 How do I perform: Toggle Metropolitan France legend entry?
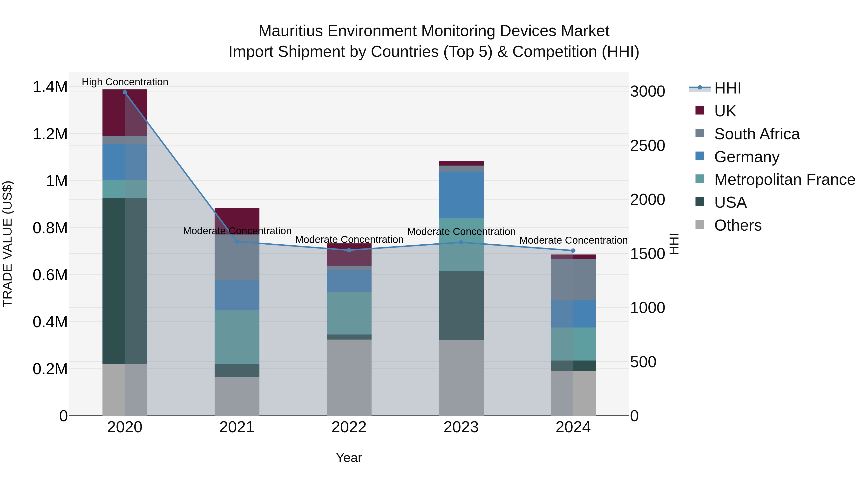coord(775,180)
